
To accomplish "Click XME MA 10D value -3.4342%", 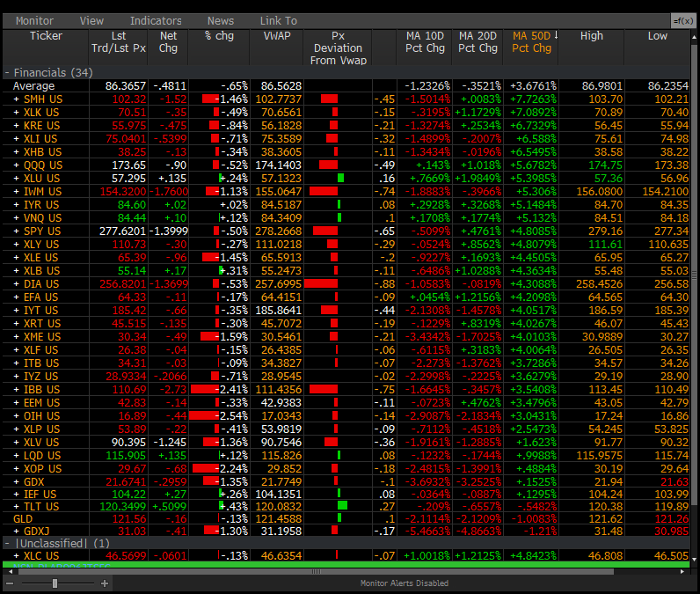I will click(427, 337).
